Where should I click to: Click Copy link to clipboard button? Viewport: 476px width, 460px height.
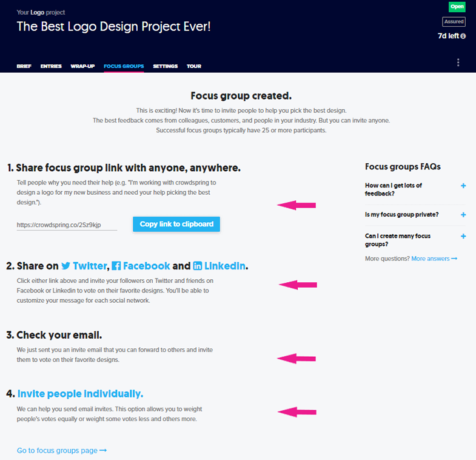coord(176,224)
